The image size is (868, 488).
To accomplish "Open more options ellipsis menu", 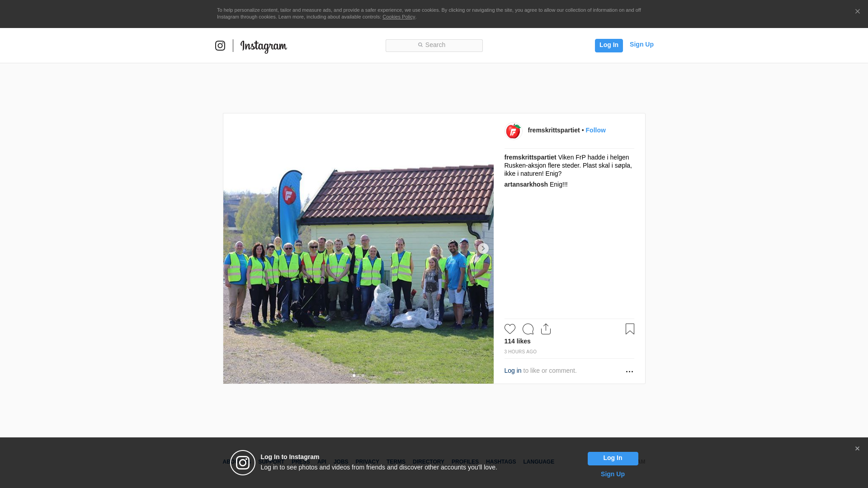I will (x=629, y=371).
